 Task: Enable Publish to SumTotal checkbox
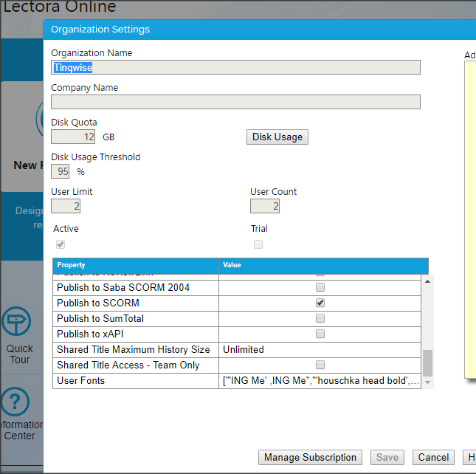(x=320, y=318)
